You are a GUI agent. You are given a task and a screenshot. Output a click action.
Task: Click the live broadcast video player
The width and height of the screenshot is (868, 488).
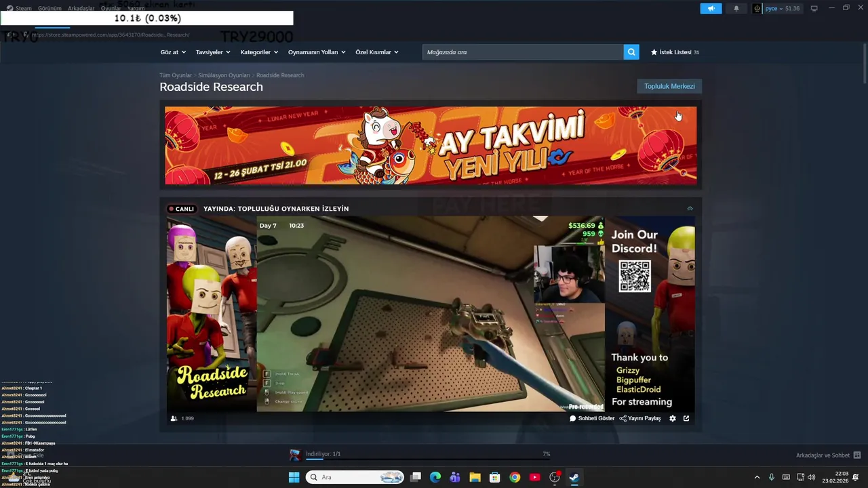(x=431, y=314)
